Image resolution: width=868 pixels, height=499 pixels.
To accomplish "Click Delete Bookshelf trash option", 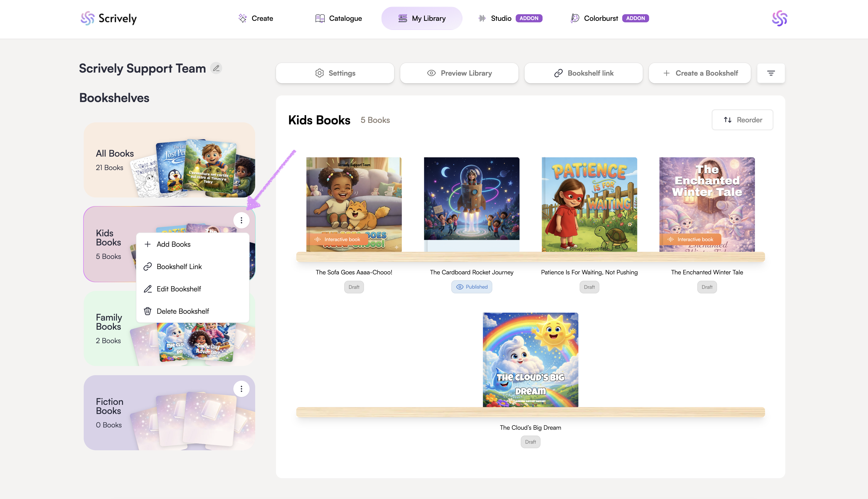I will pyautogui.click(x=182, y=311).
